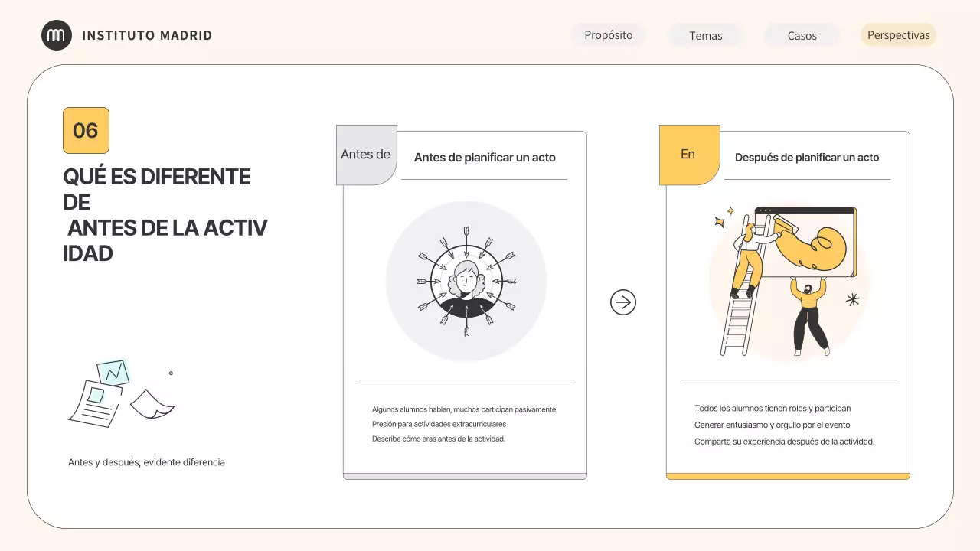Switch to the 'En' tab
980x551 pixels.
688,154
